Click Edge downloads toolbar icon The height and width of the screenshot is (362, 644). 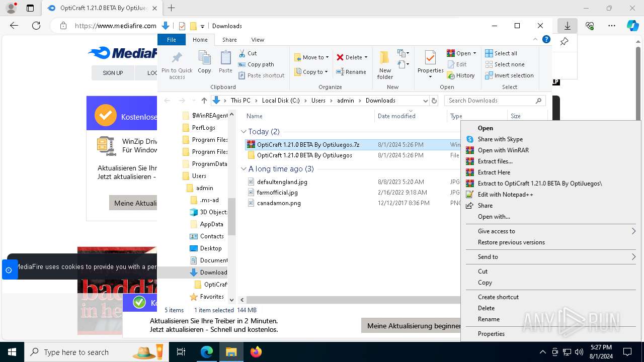click(x=567, y=26)
